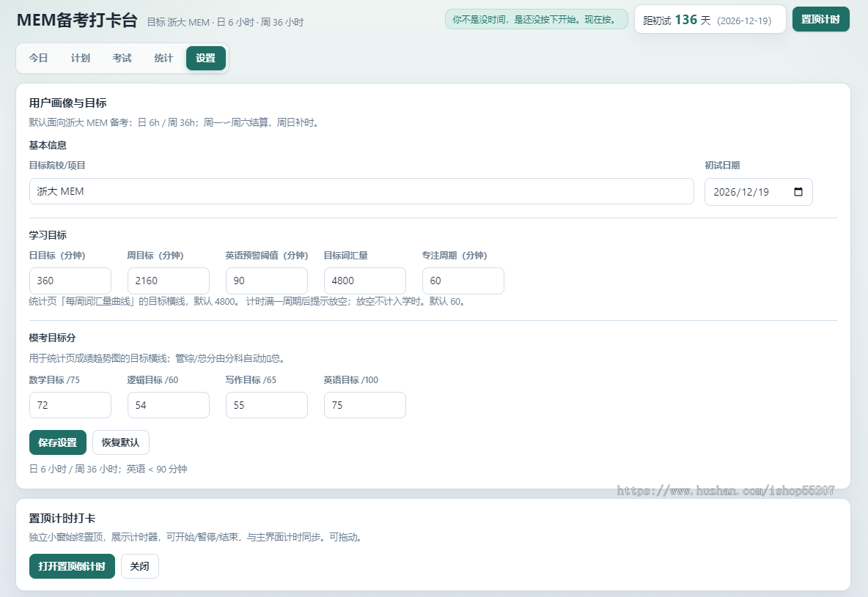The height and width of the screenshot is (597, 868).
Task: Switch to the 今日 tab
Action: [39, 58]
